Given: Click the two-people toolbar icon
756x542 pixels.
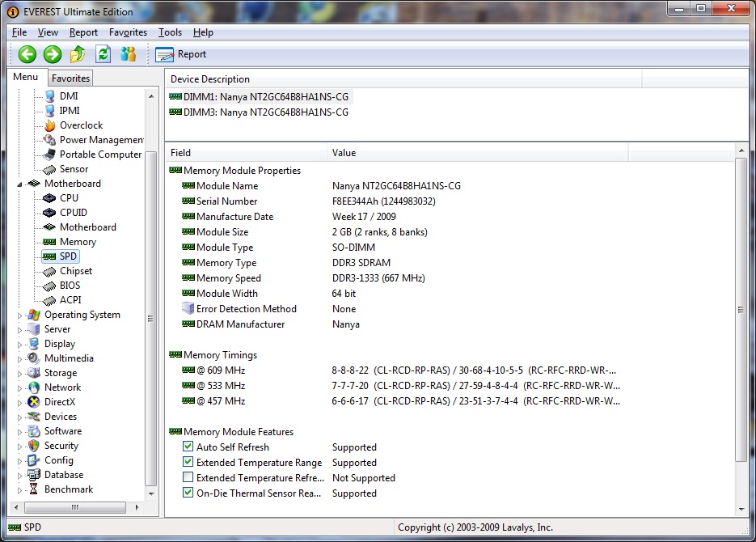Looking at the screenshot, I should [x=129, y=54].
